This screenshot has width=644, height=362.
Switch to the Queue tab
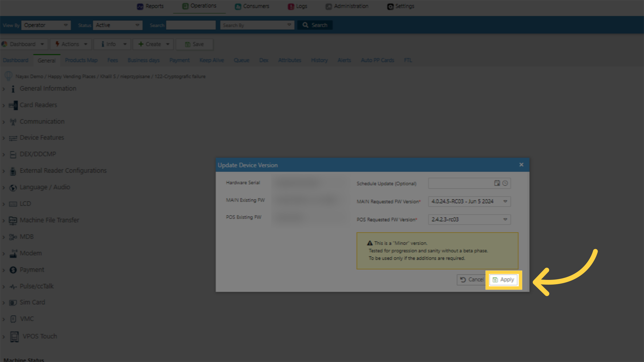coord(241,60)
